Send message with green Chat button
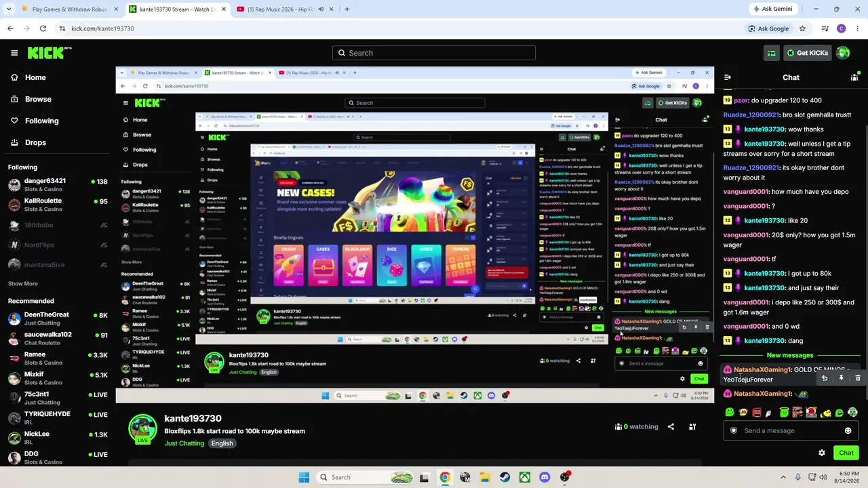The width and height of the screenshot is (868, 488). pyautogui.click(x=846, y=453)
